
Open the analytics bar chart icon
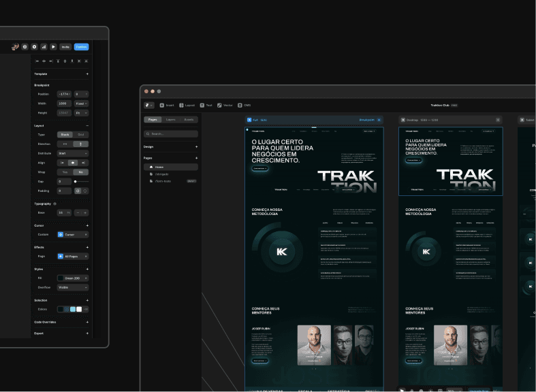[x=44, y=47]
